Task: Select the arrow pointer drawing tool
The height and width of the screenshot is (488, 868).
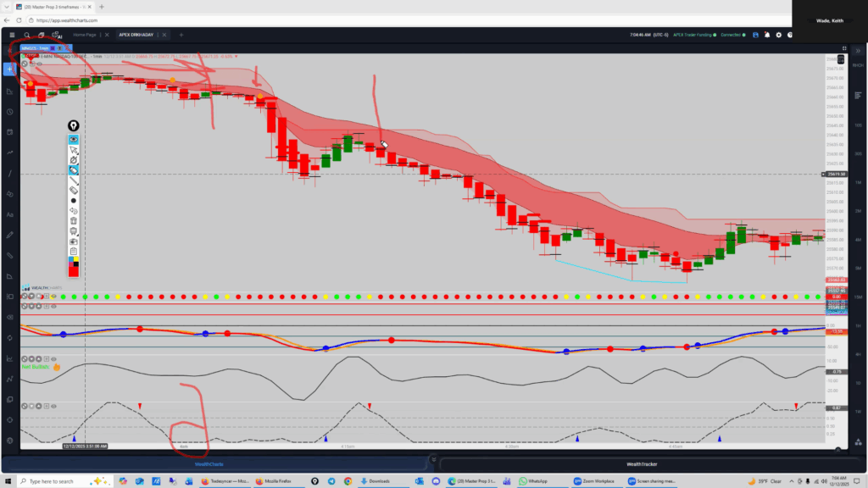Action: (x=74, y=150)
